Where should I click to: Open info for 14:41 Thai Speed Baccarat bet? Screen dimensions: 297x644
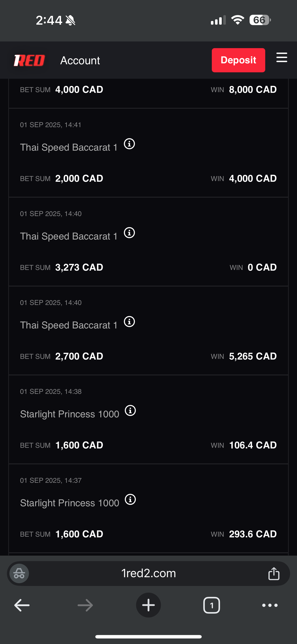(129, 144)
